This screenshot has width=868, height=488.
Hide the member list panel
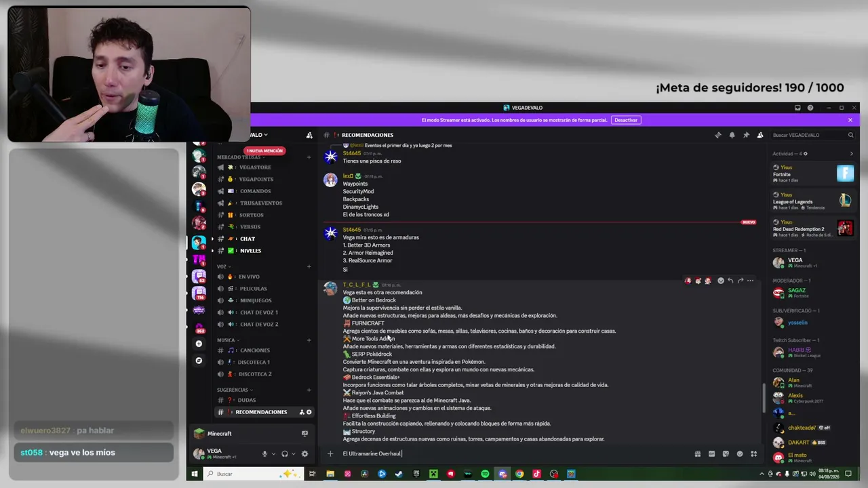[x=760, y=135]
